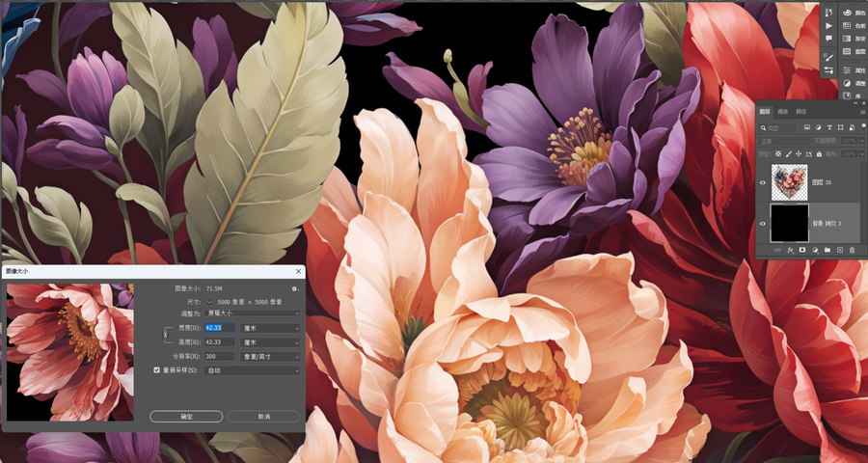Open the History panel icon
The image size is (868, 463).
point(828,13)
